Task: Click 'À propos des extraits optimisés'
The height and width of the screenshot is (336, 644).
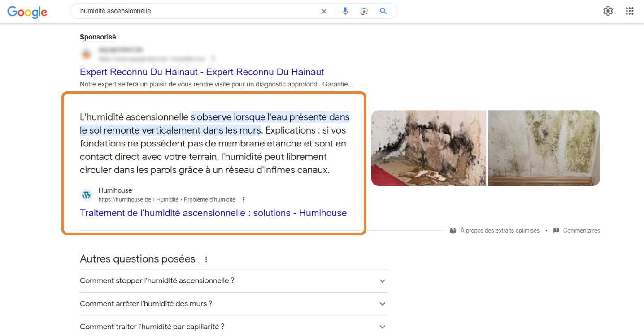Action: coord(500,231)
